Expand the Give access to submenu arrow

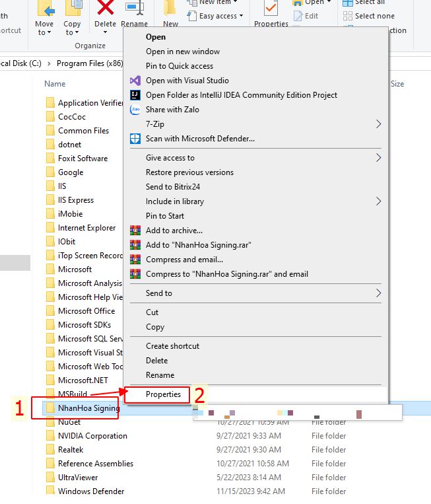coord(378,157)
